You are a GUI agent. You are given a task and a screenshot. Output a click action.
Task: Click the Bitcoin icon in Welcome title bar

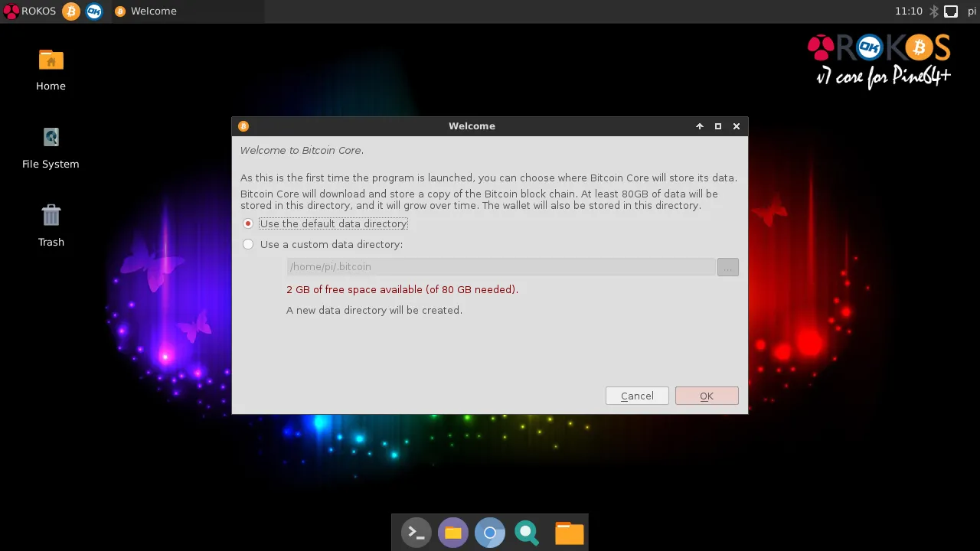[x=243, y=126]
